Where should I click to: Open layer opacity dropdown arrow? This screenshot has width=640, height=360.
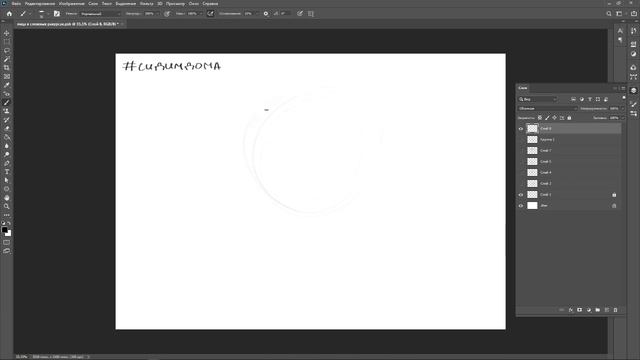pyautogui.click(x=622, y=109)
